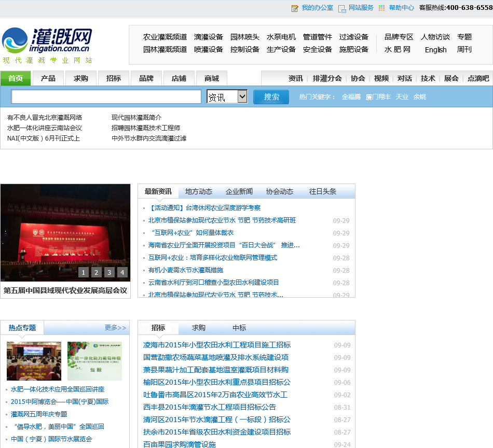Open 有不良人冒充北京灌溉网络 notice

44,118
